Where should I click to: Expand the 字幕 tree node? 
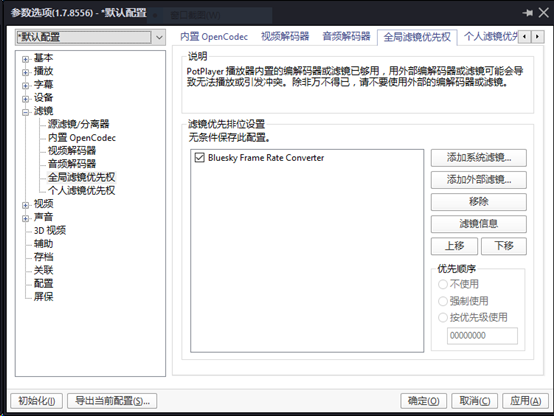(25, 86)
